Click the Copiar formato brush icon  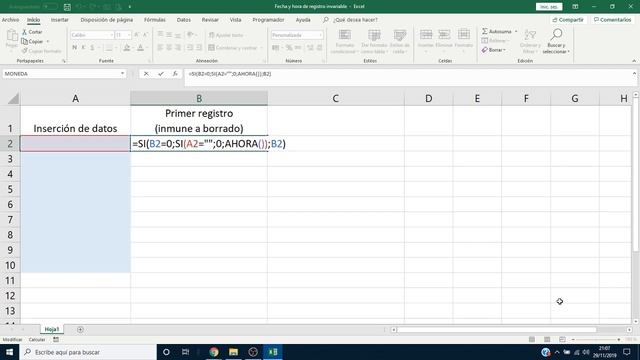point(42,51)
